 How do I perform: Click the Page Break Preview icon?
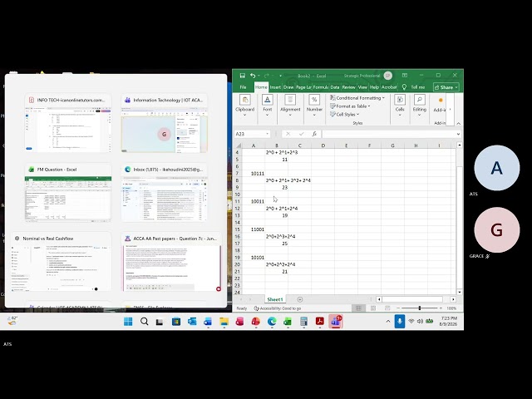click(x=387, y=308)
